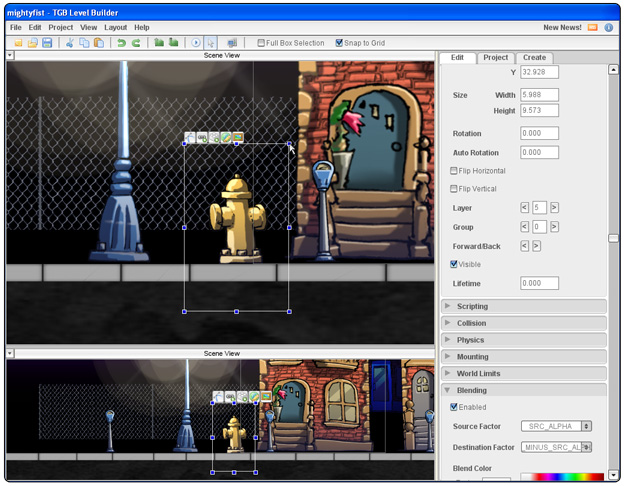The image size is (625, 486).
Task: Collapse the Blending section
Action: pos(524,390)
